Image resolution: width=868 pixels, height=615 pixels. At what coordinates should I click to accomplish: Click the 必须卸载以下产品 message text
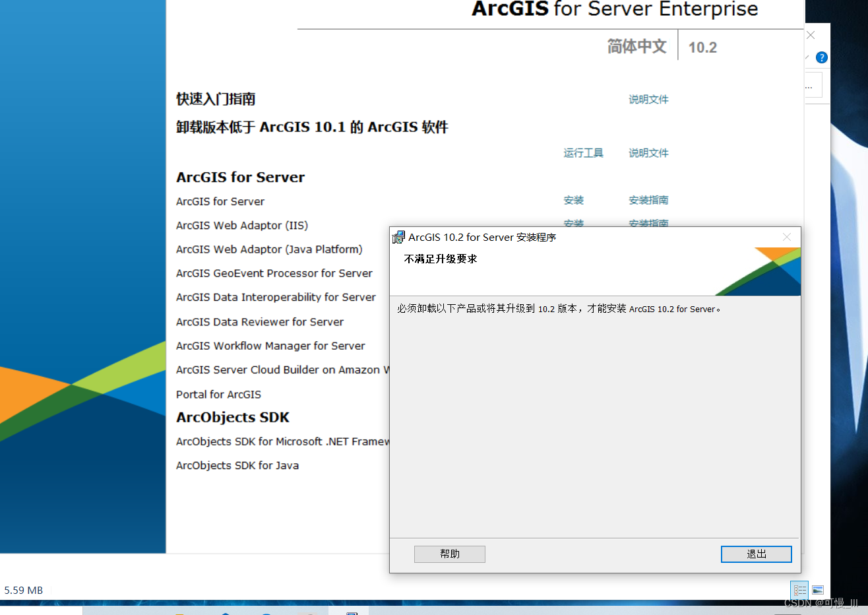coord(559,309)
